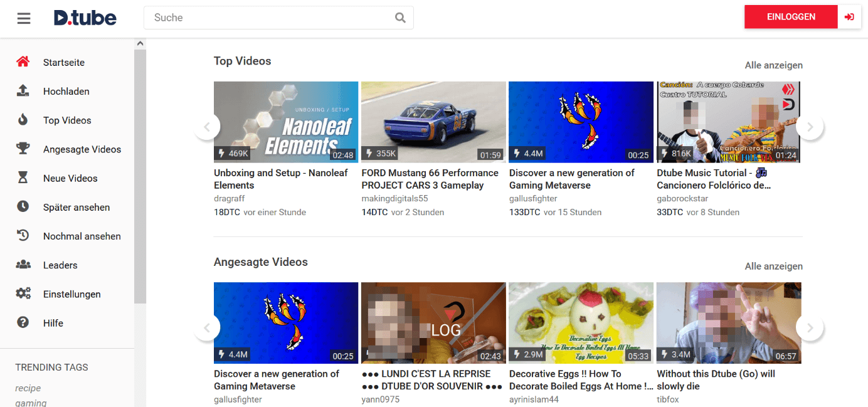The width and height of the screenshot is (868, 407).
Task: Click the Hilfe question mark icon
Action: pos(23,322)
